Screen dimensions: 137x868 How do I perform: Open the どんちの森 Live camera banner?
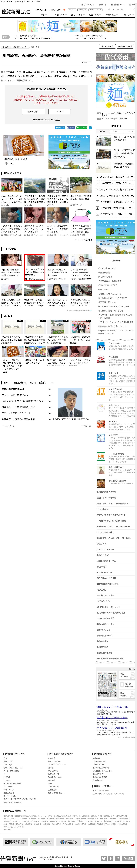point(95,842)
